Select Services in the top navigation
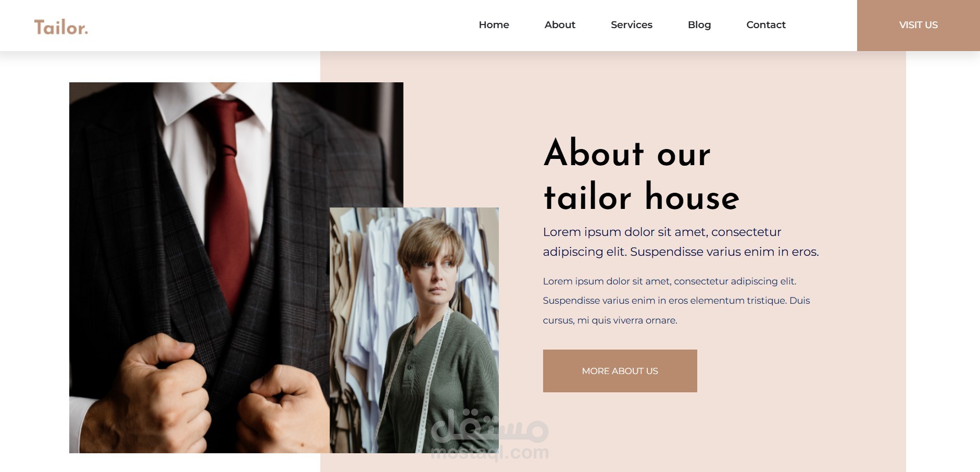Viewport: 980px width, 472px height. pos(631,24)
